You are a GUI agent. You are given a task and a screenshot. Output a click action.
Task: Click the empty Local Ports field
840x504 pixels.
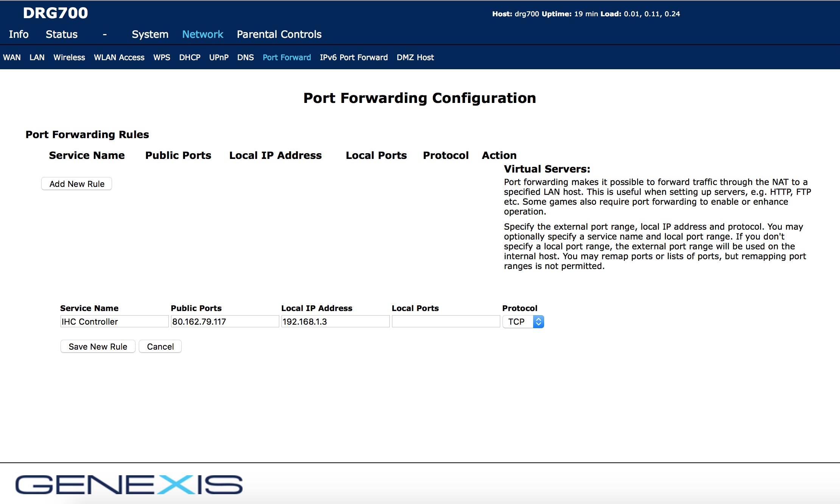click(446, 322)
